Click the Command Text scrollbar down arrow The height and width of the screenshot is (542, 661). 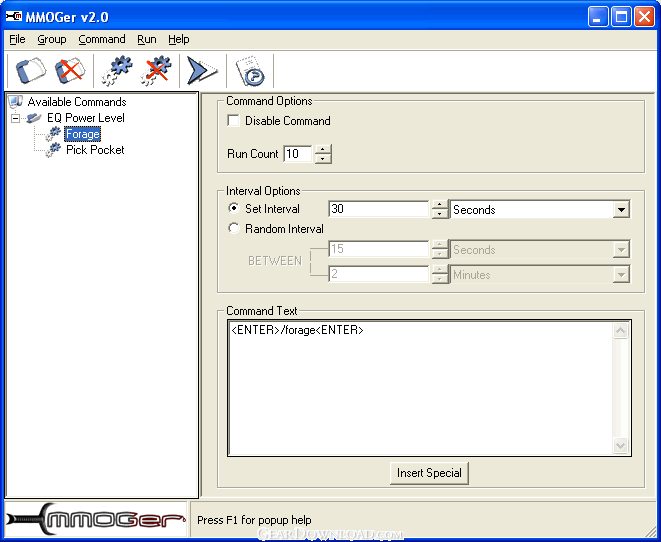point(620,445)
